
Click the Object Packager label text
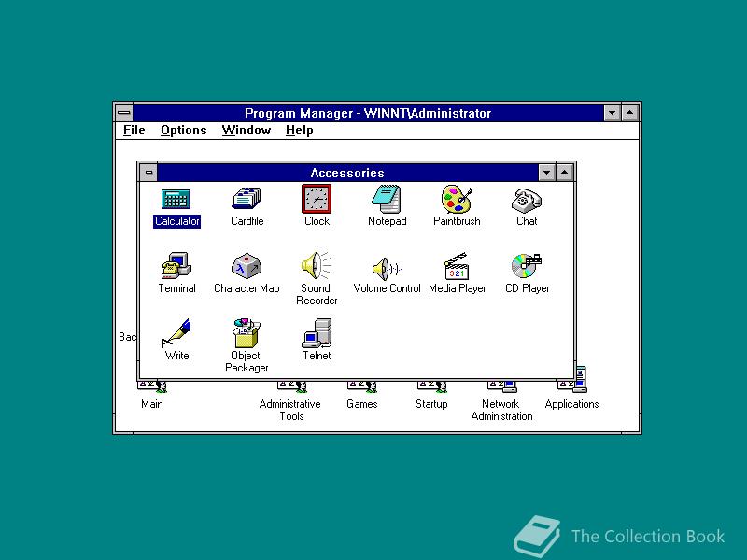point(247,361)
